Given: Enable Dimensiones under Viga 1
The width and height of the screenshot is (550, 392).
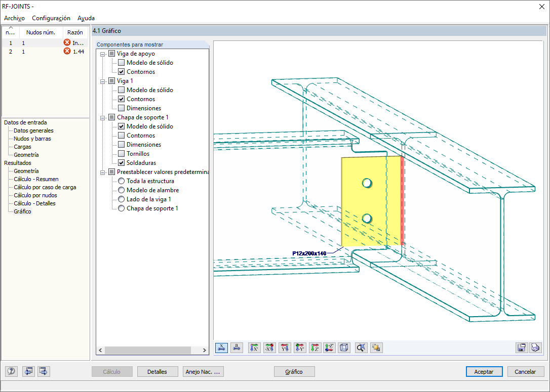Looking at the screenshot, I should pos(121,108).
